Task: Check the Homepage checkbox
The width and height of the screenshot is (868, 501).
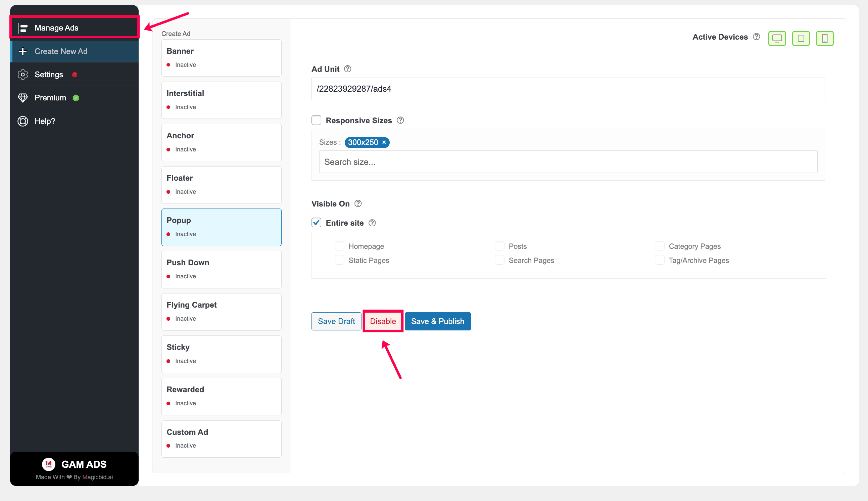Action: pyautogui.click(x=339, y=246)
